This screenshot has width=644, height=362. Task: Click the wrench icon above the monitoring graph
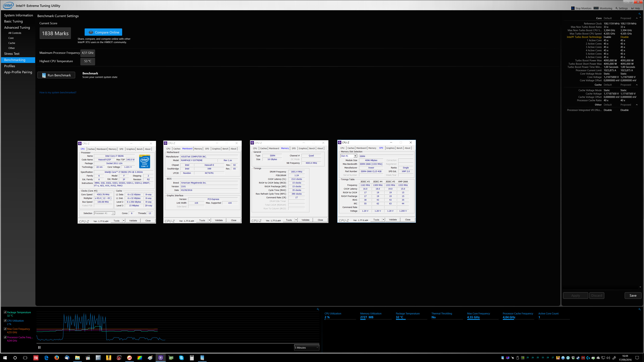coord(318,309)
